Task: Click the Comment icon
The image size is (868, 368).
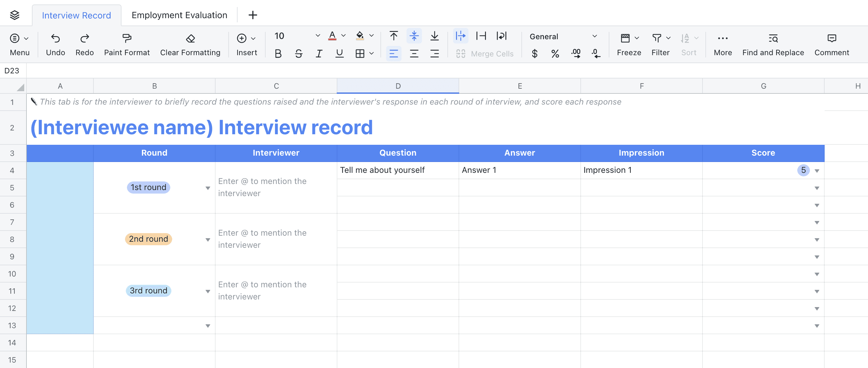Action: coord(832,38)
